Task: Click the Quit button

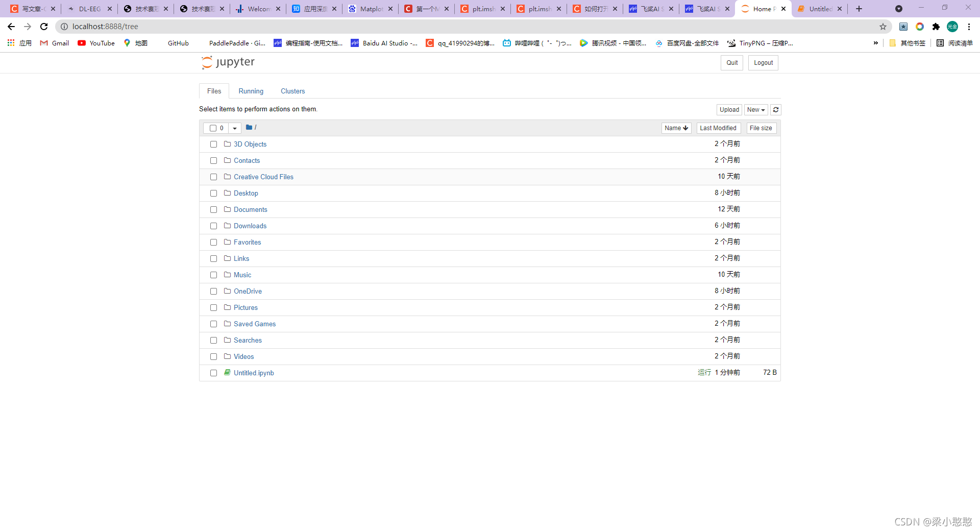Action: pos(732,63)
